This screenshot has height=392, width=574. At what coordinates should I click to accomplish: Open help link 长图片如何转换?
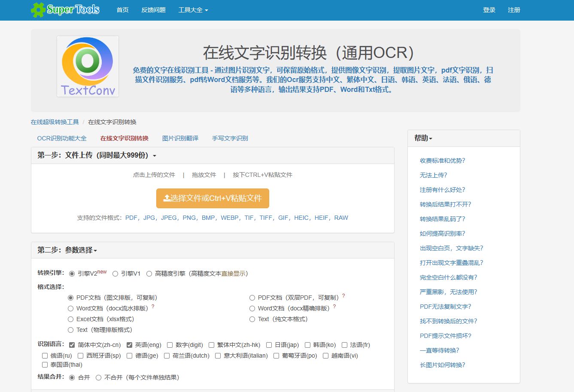[443, 365]
